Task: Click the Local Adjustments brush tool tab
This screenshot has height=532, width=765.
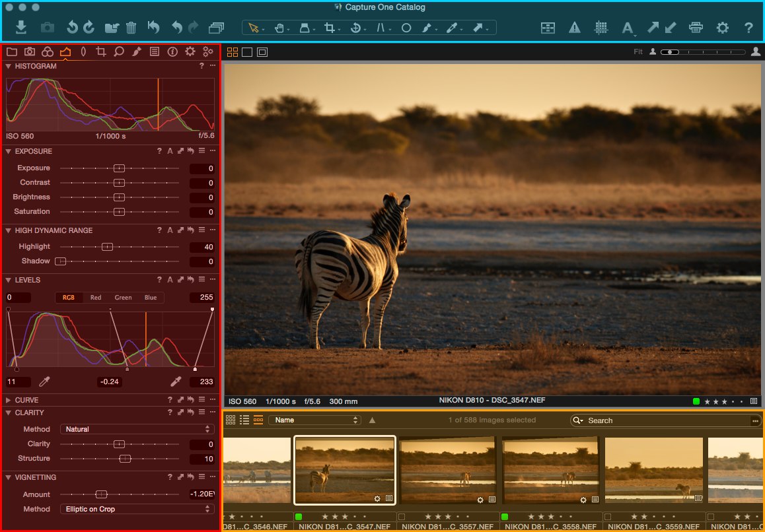Action: (x=137, y=51)
